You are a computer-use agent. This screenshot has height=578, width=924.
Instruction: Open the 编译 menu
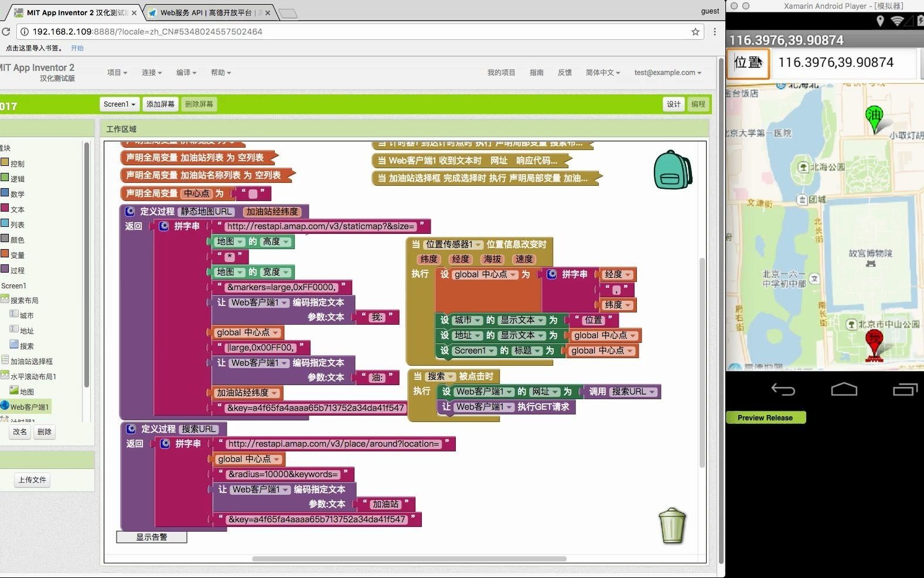coord(186,73)
